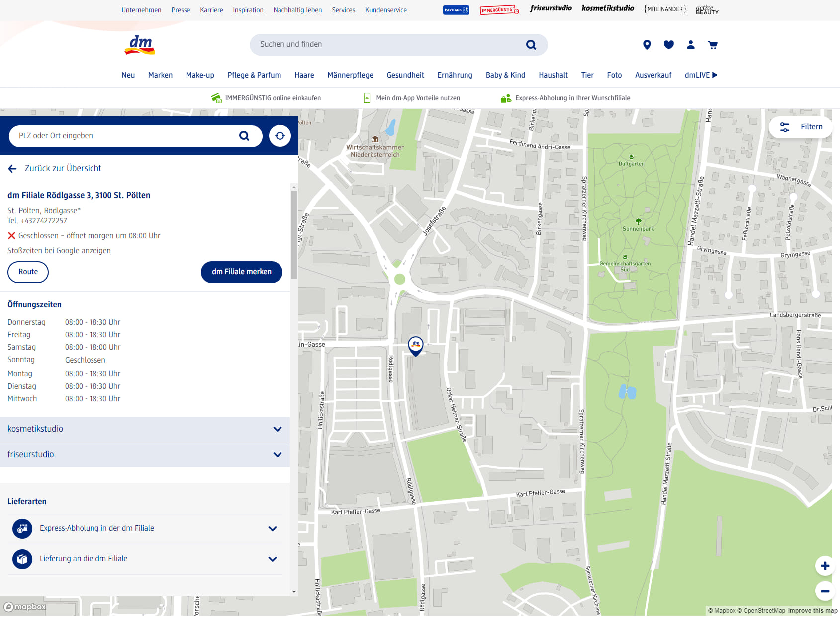Open the Karriere link
840x618 pixels.
[211, 10]
